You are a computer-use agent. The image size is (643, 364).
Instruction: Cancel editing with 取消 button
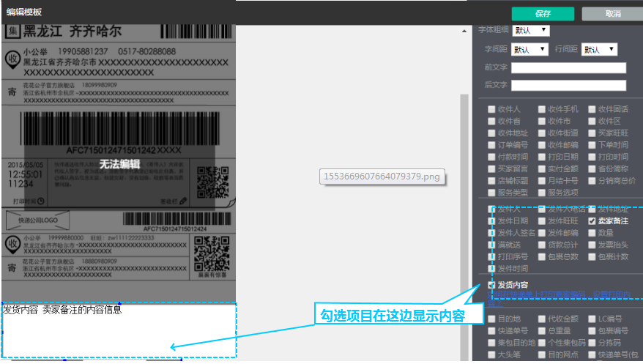[612, 13]
